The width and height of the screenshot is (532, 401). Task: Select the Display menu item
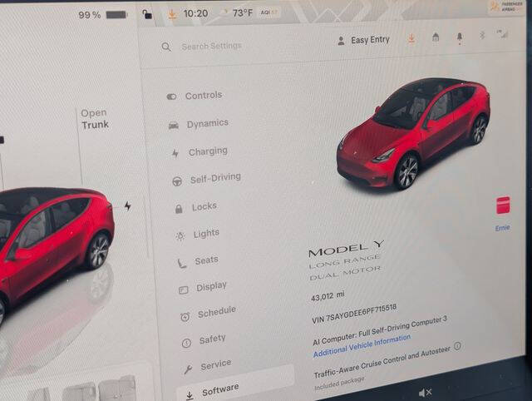(x=203, y=288)
